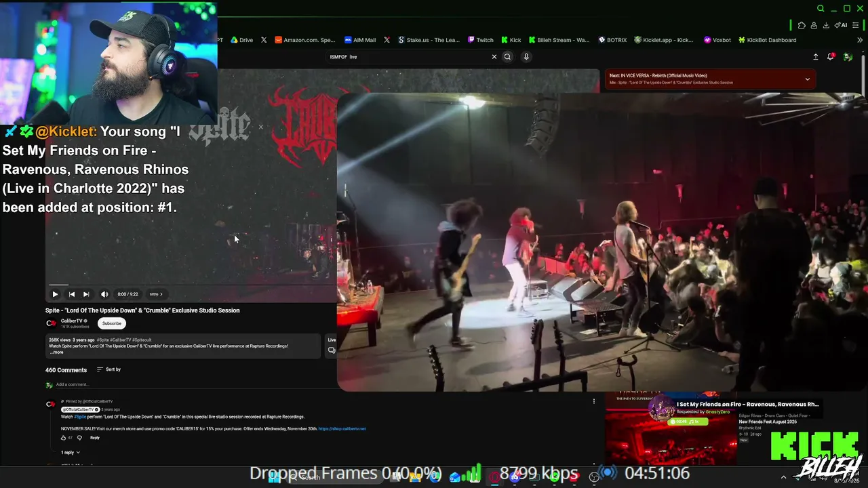Open the KickBot Dashboard bookmark
This screenshot has width=868, height=488.
(x=767, y=40)
